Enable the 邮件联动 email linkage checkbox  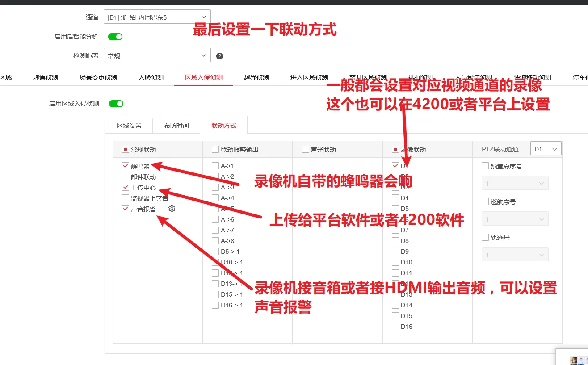[126, 176]
